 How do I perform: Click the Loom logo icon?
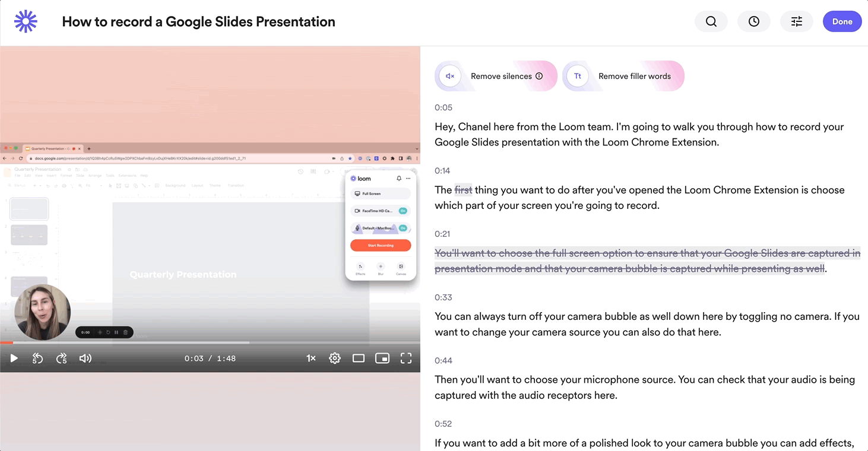[26, 21]
